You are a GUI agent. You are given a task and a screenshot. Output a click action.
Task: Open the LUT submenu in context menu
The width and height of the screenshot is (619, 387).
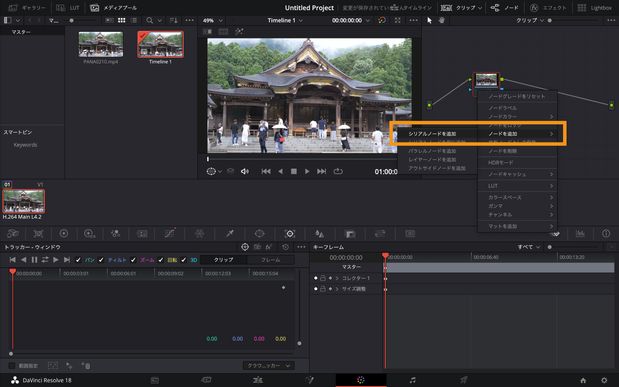click(517, 186)
